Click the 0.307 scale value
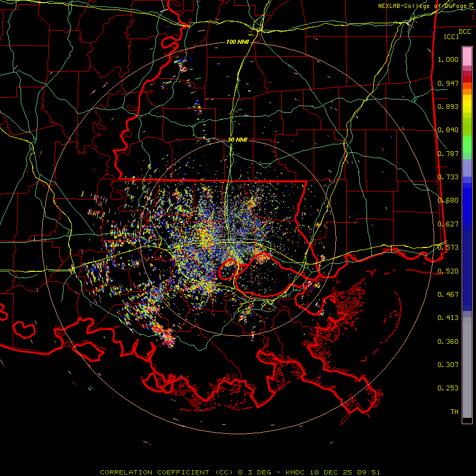476x476 pixels. click(x=448, y=365)
